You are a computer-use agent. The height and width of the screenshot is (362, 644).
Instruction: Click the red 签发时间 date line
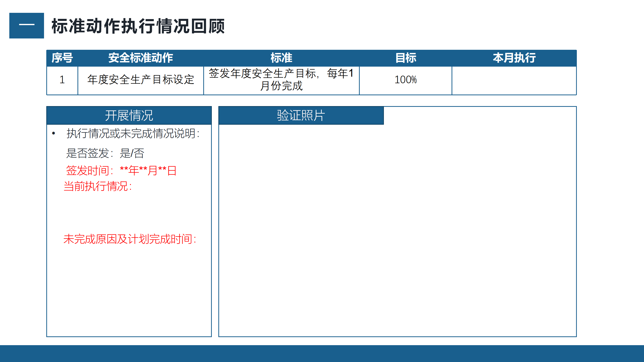[x=121, y=171]
